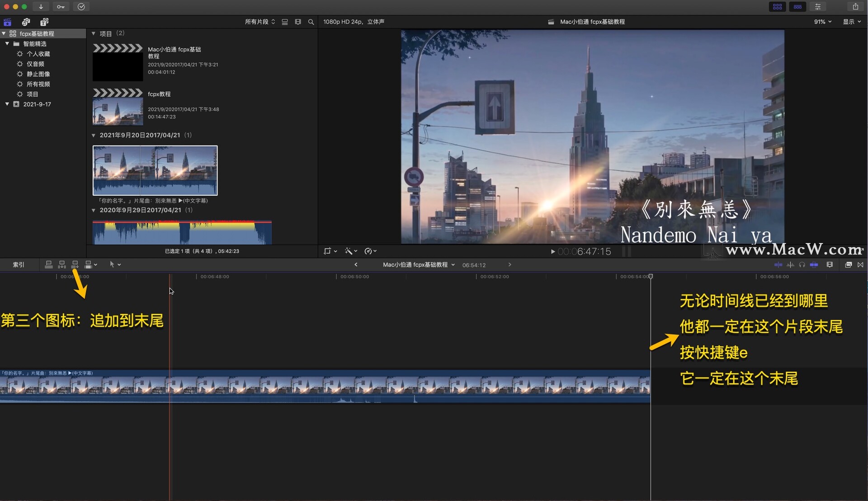
Task: Open the transitions browser icon
Action: [860, 265]
